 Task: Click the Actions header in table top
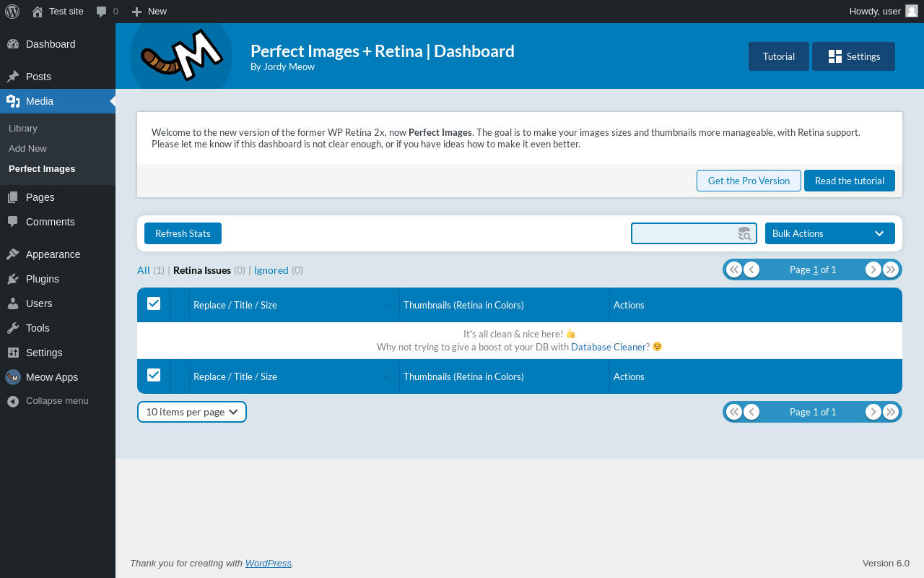629,305
